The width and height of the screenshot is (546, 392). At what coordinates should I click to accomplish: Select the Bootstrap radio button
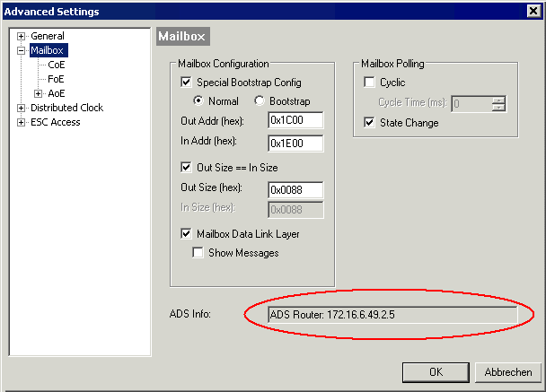[259, 100]
